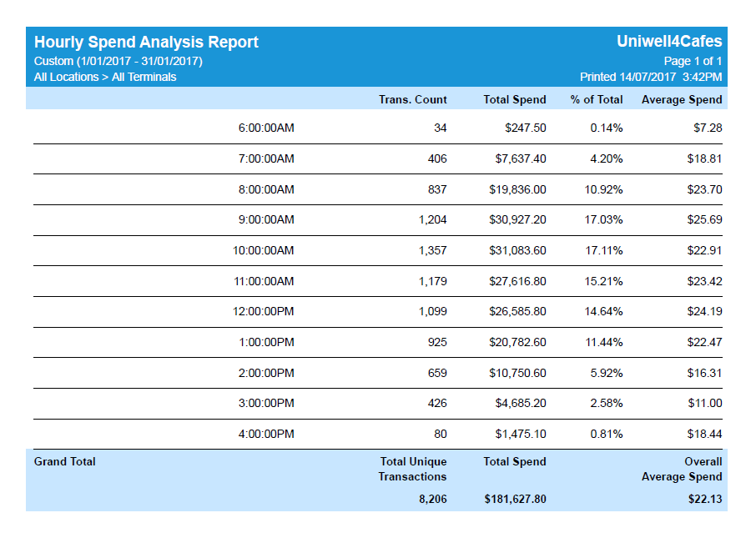Click the All Locations > All Terminals text
The width and height of the screenshot is (756, 543).
pyautogui.click(x=105, y=77)
